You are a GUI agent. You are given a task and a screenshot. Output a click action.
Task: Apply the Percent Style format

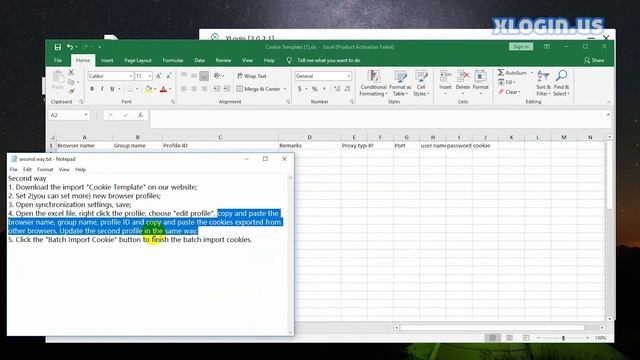pyautogui.click(x=315, y=89)
